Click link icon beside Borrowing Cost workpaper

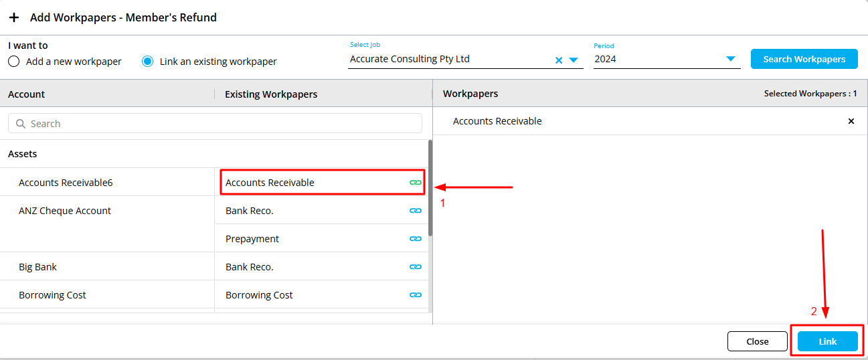pyautogui.click(x=416, y=295)
